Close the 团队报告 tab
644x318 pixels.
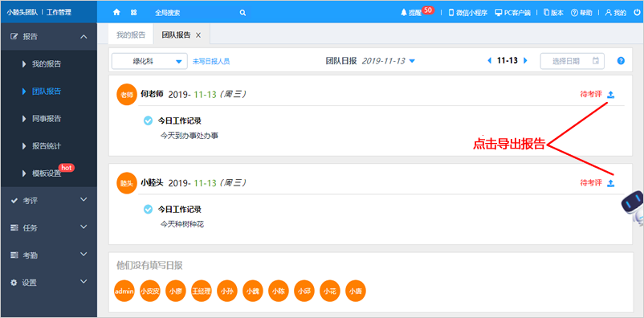click(x=198, y=35)
